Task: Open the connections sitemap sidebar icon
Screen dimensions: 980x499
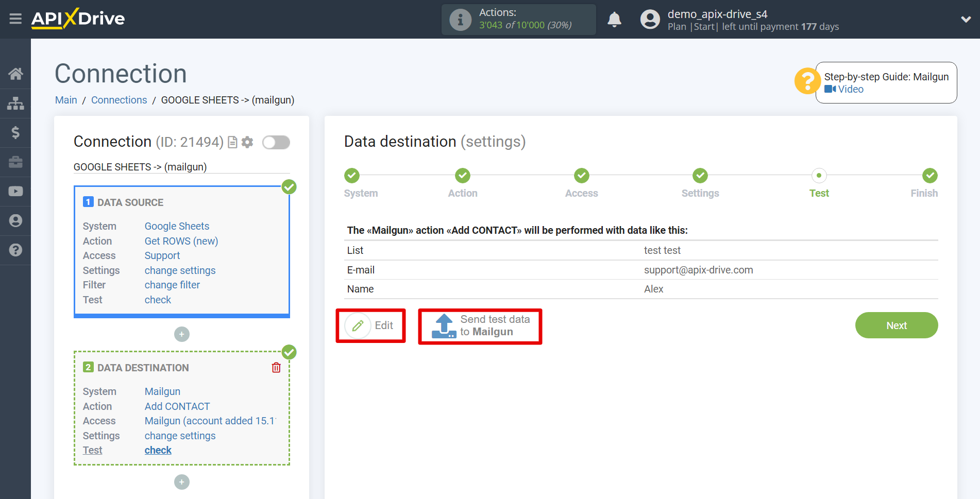Action: (15, 103)
